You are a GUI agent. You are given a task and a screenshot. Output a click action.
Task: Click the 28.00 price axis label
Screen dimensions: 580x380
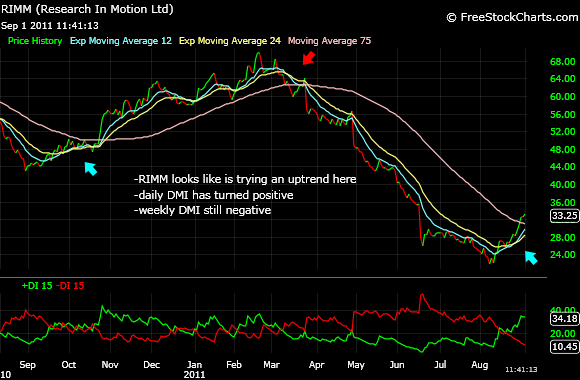click(x=562, y=238)
